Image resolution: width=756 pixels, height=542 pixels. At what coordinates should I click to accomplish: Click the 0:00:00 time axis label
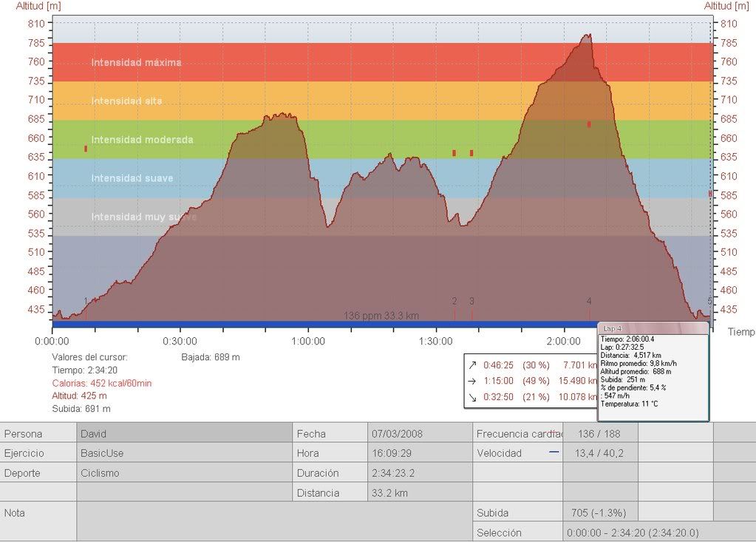pos(52,342)
